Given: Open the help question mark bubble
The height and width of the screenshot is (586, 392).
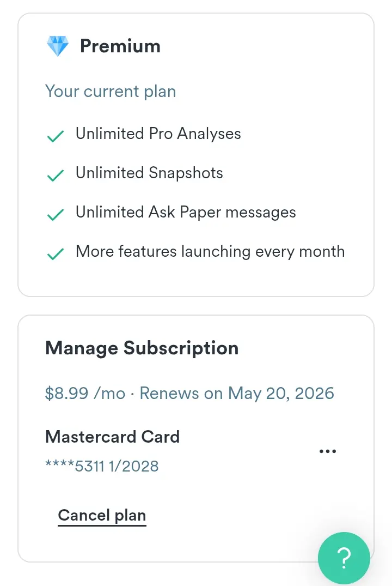Looking at the screenshot, I should click(x=344, y=558).
